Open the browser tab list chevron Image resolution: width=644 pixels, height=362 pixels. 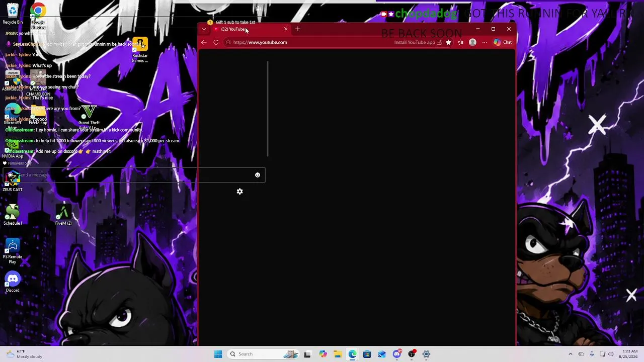tap(204, 29)
